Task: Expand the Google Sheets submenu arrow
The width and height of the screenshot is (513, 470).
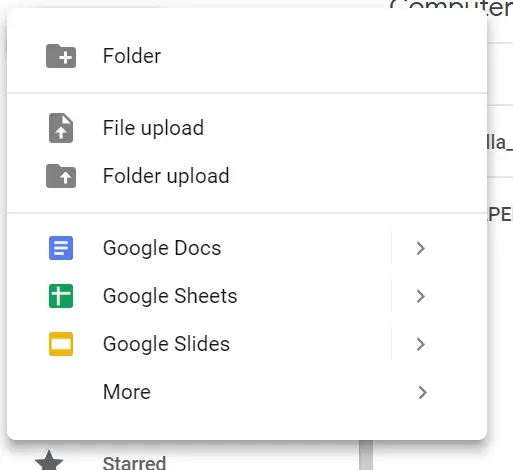Action: pos(421,296)
